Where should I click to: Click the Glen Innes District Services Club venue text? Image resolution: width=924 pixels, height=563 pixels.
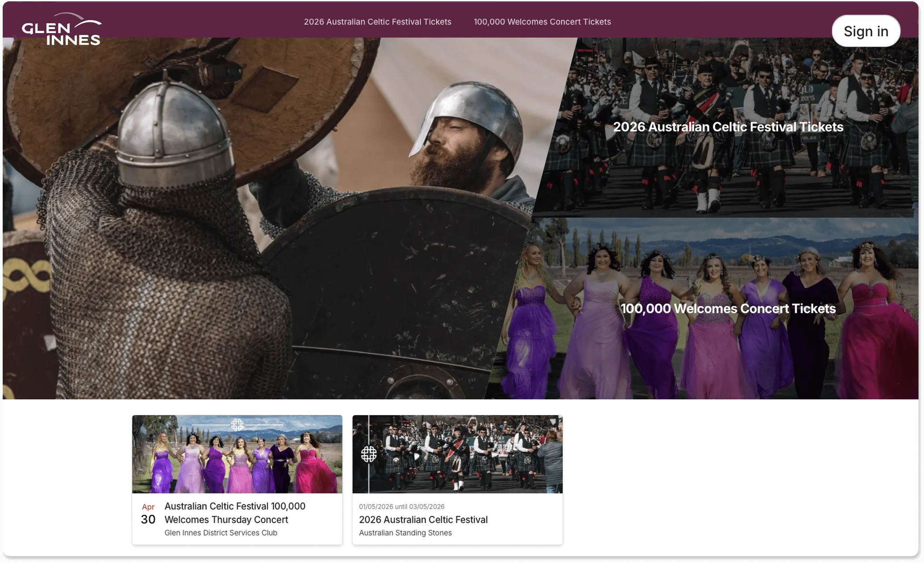(221, 533)
